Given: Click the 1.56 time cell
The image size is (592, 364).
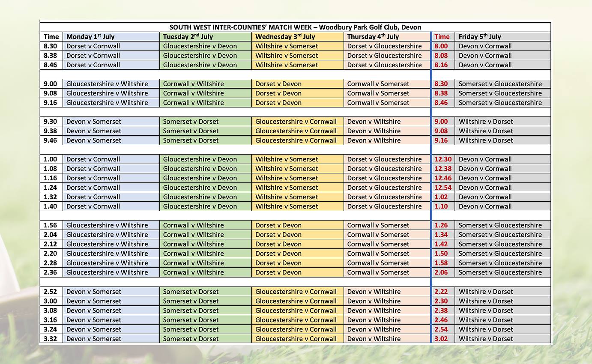Looking at the screenshot, I should 51,225.
